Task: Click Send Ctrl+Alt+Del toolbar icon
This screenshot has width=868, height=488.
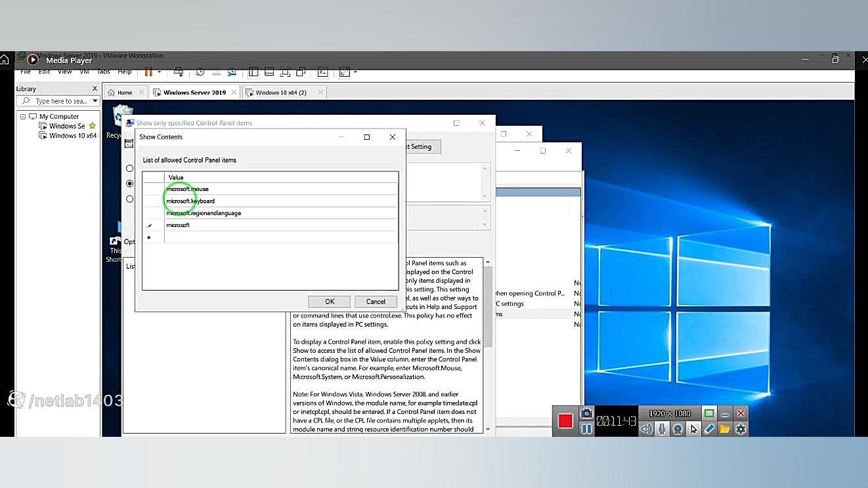Action: [x=178, y=72]
